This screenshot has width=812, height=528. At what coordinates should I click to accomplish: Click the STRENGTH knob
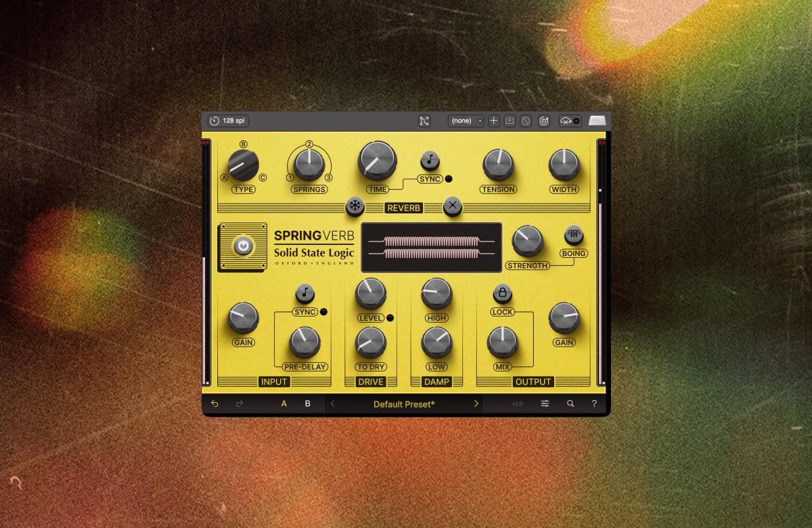[x=528, y=241]
